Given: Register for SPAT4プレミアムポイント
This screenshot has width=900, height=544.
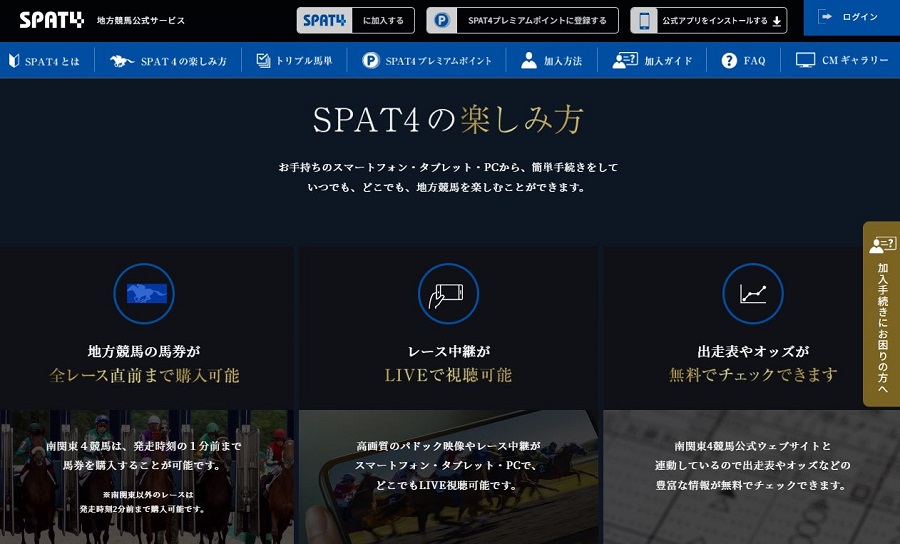Looking at the screenshot, I should (x=522, y=21).
